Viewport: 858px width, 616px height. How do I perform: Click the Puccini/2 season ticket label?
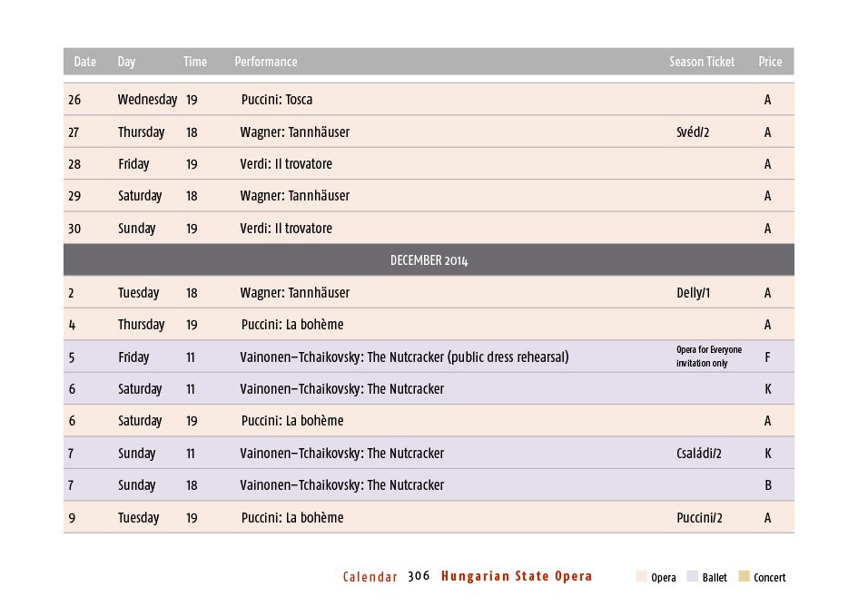click(x=699, y=518)
